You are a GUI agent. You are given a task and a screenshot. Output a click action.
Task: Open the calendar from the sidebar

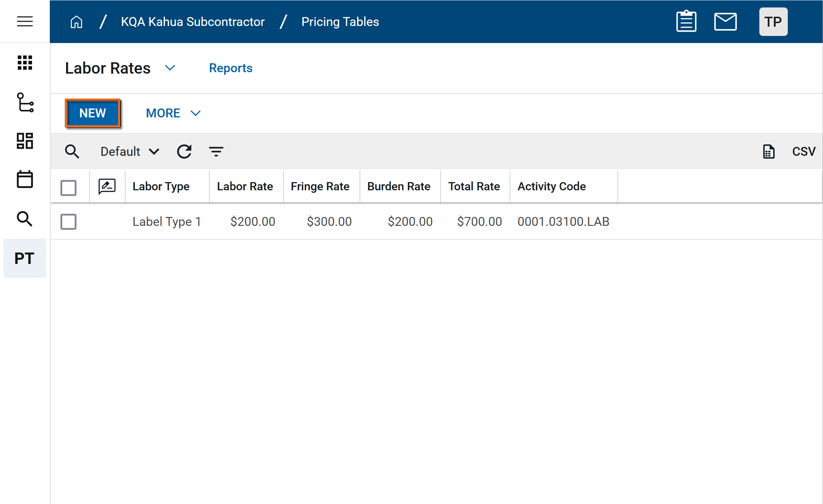pos(25,179)
